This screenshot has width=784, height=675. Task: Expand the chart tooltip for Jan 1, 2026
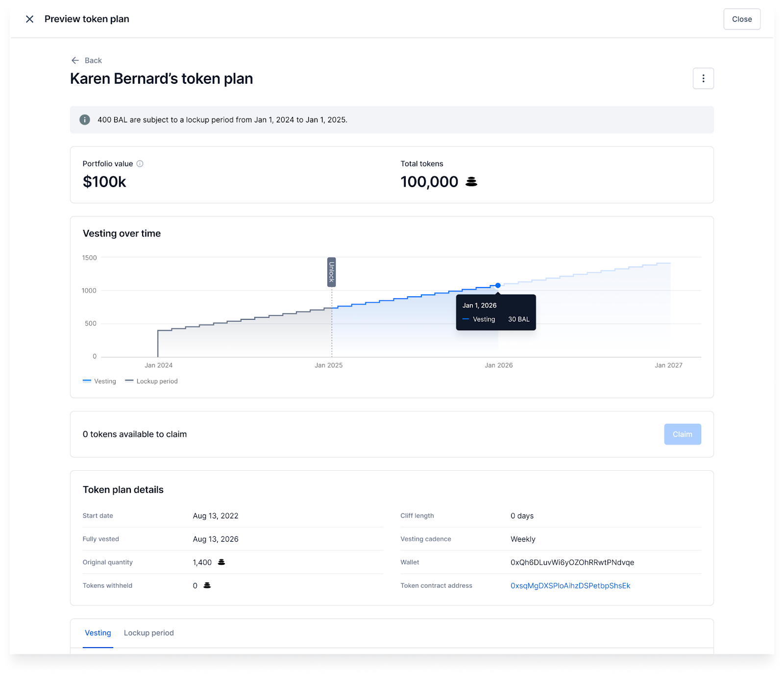tap(495, 312)
